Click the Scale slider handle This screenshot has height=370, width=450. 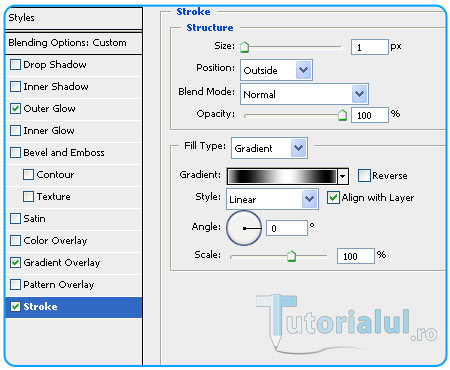pos(291,256)
